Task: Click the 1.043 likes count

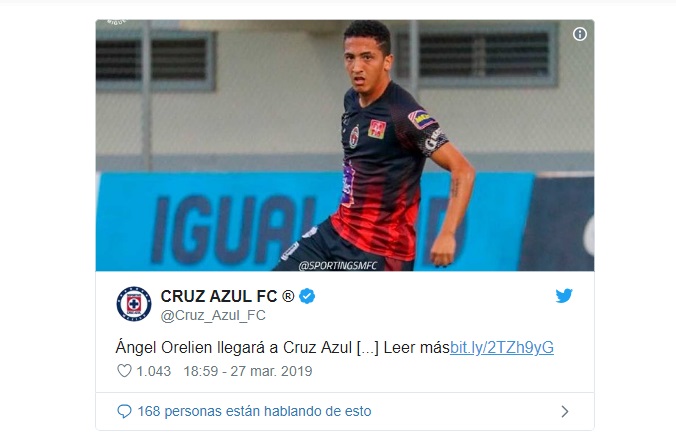Action: [153, 371]
